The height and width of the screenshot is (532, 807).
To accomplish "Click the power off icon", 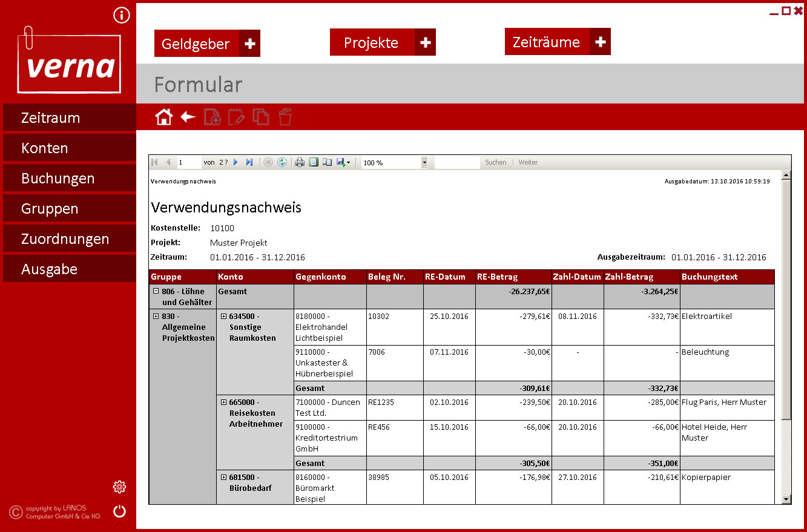I will click(120, 511).
